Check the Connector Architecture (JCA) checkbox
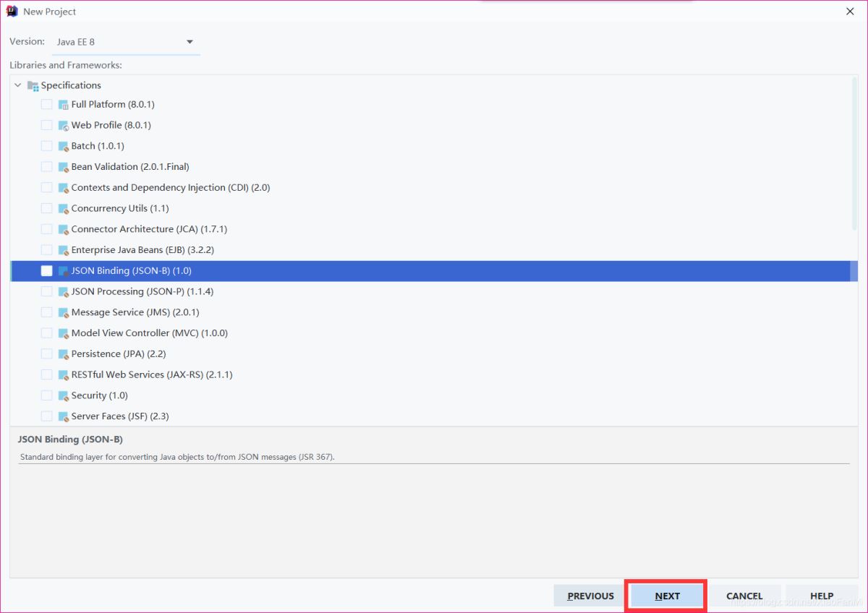The height and width of the screenshot is (613, 868). click(46, 229)
